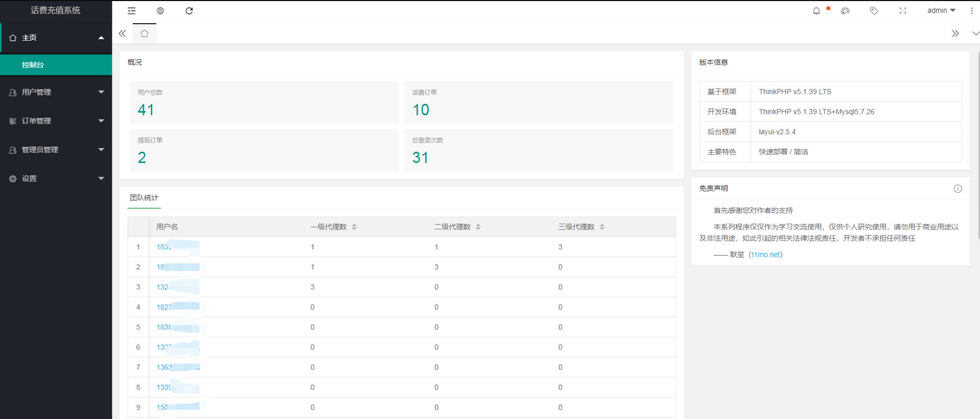980x419 pixels.
Task: Select the home tab icon
Action: (x=144, y=34)
